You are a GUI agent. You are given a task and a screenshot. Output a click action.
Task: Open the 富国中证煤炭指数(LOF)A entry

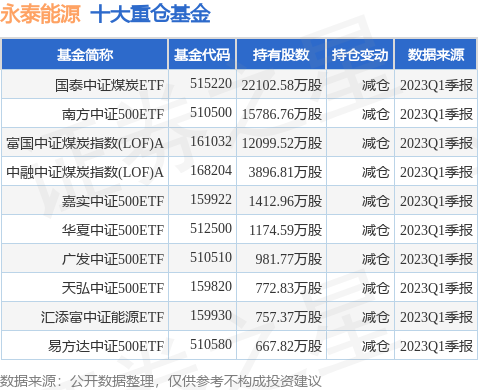[x=85, y=143]
